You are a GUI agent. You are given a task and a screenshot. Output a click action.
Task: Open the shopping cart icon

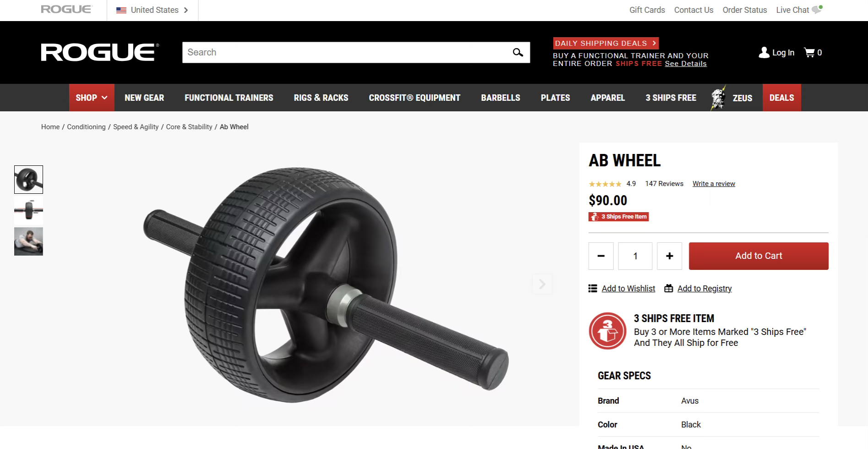[x=809, y=53]
